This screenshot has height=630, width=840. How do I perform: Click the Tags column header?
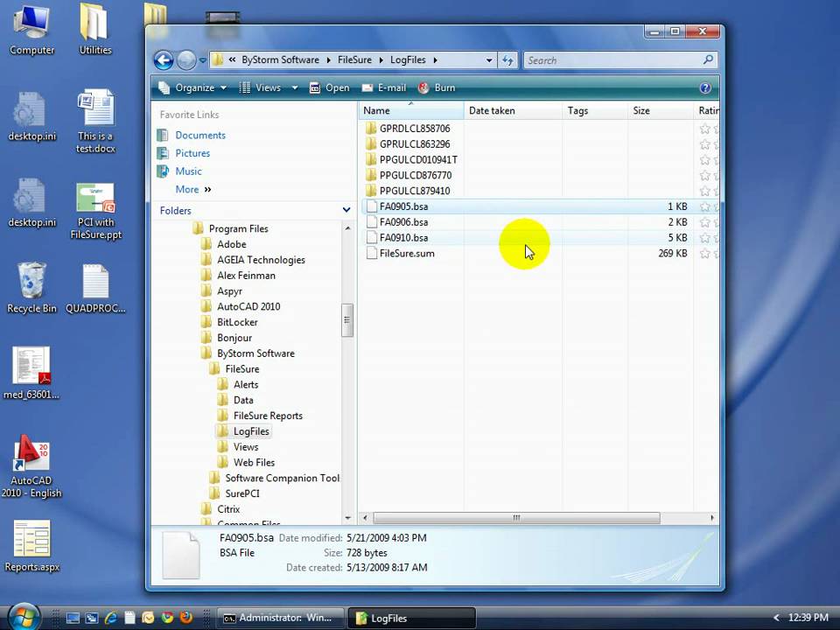click(594, 110)
